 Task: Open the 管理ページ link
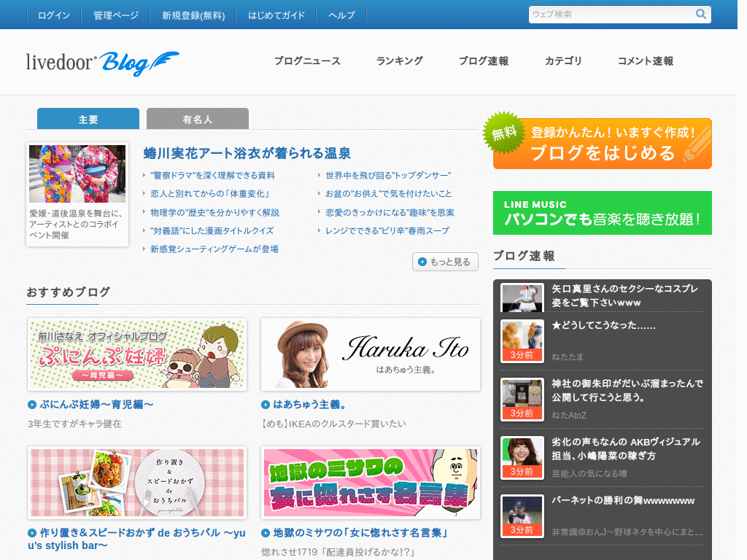click(116, 15)
